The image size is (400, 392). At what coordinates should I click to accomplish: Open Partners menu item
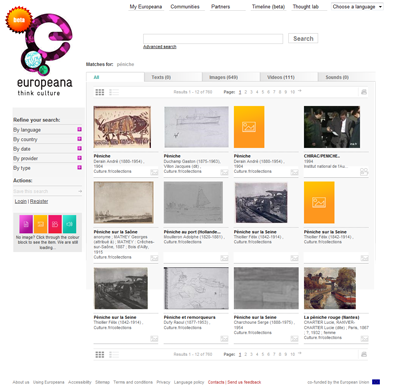(x=220, y=7)
